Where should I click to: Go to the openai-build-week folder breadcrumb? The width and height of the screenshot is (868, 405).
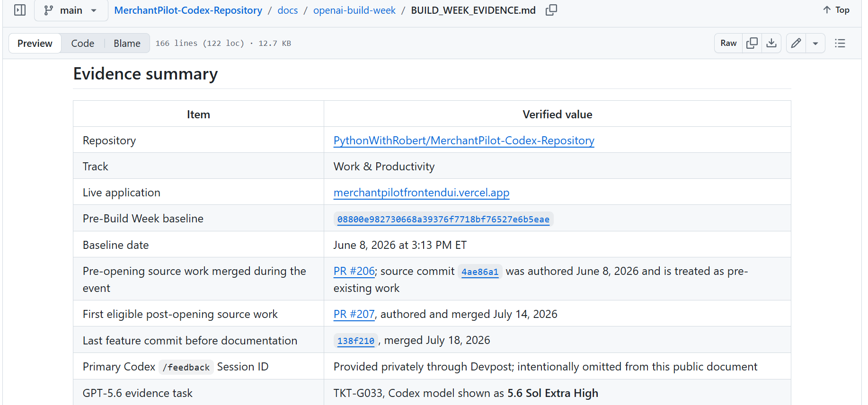(x=354, y=10)
